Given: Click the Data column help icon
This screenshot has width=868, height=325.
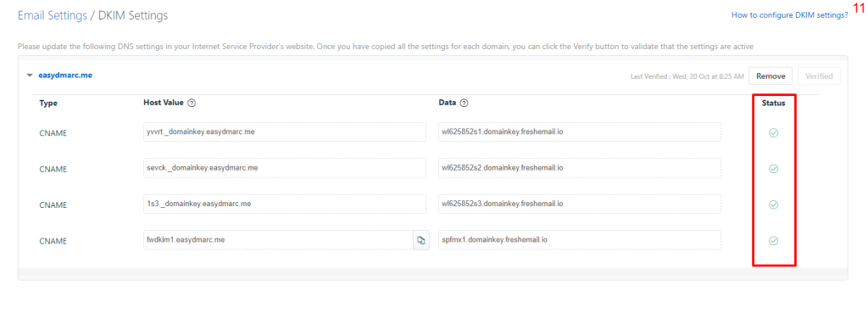Looking at the screenshot, I should pyautogui.click(x=464, y=103).
